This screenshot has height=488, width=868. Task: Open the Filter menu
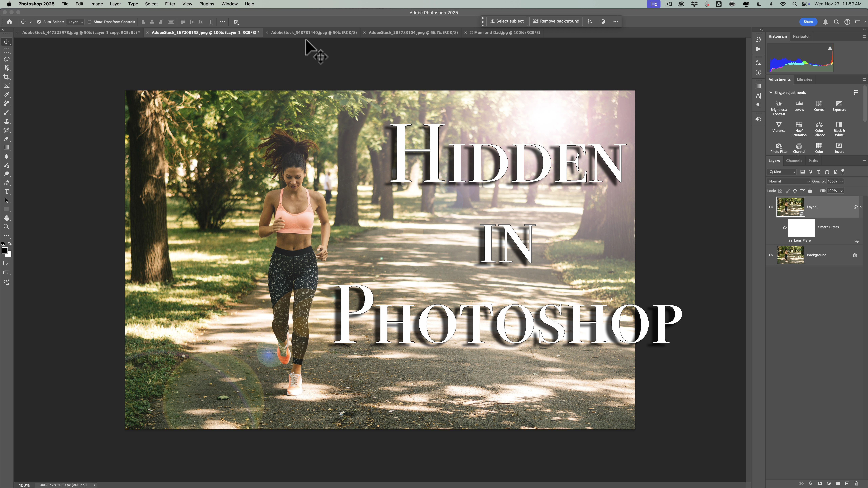pyautogui.click(x=170, y=4)
